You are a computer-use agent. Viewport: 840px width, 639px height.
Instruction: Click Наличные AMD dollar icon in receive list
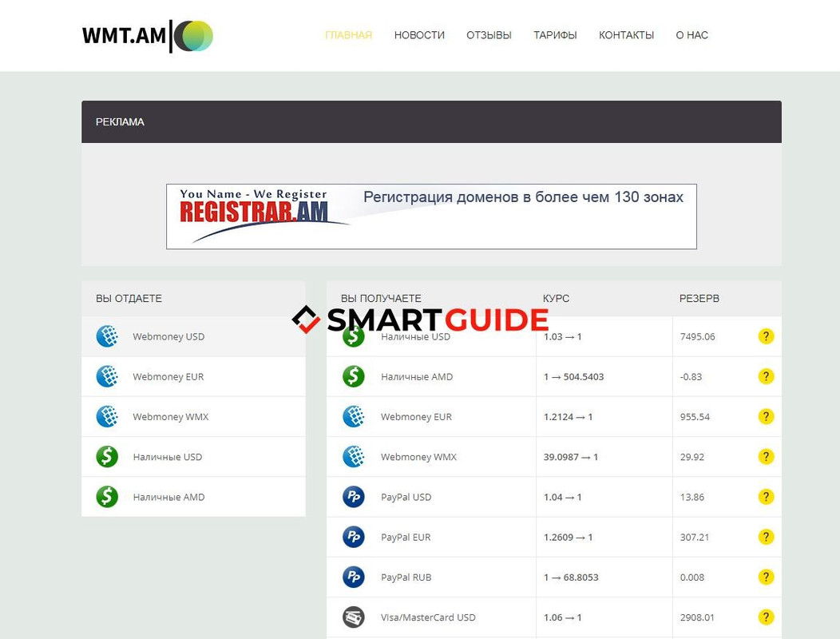(354, 376)
